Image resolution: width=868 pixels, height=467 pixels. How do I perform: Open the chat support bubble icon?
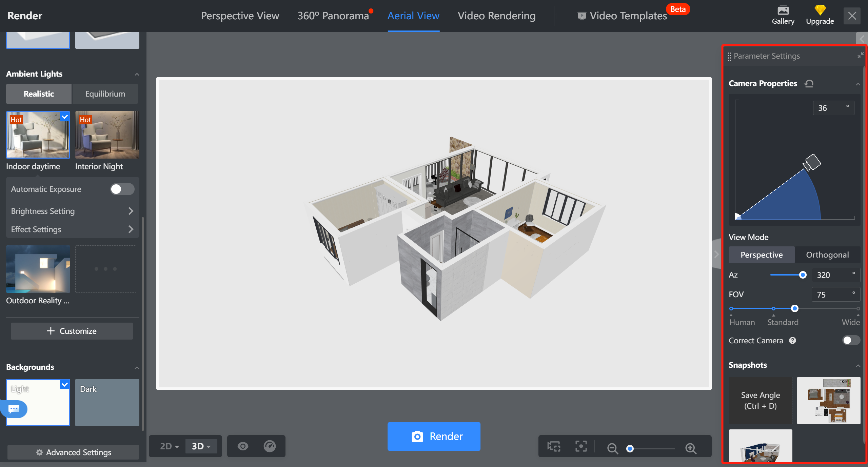[14, 409]
